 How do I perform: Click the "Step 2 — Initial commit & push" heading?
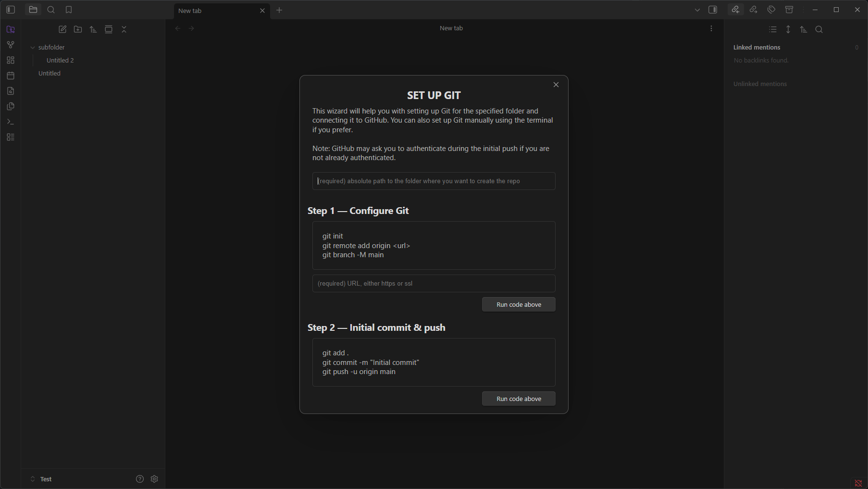click(376, 327)
